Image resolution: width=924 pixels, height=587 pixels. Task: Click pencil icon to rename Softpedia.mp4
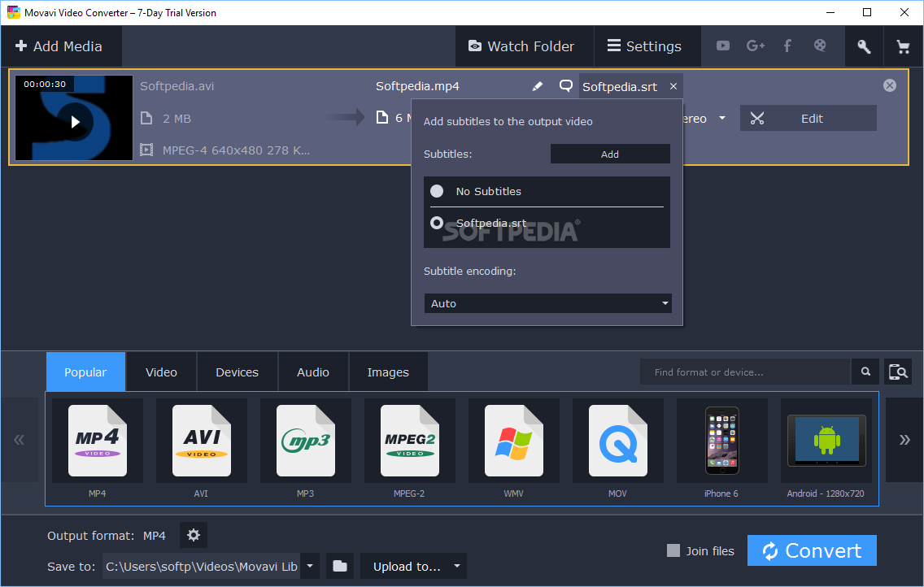537,86
